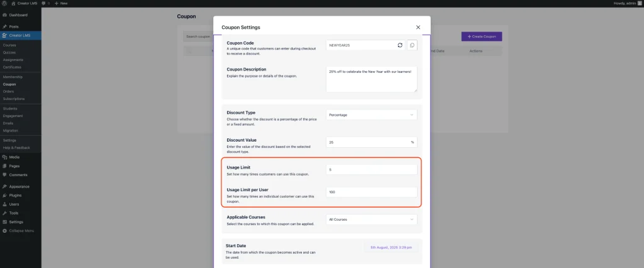Click the Coupon Description text area
644x268 pixels.
(x=371, y=79)
